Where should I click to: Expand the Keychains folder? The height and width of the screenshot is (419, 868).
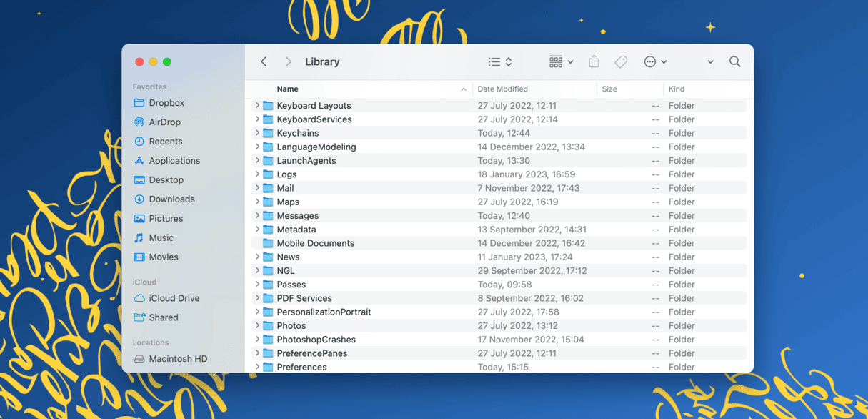pyautogui.click(x=257, y=133)
